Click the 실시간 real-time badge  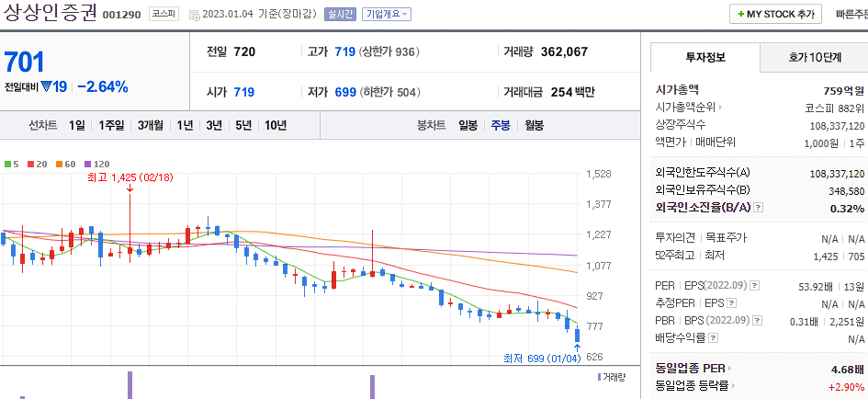339,15
